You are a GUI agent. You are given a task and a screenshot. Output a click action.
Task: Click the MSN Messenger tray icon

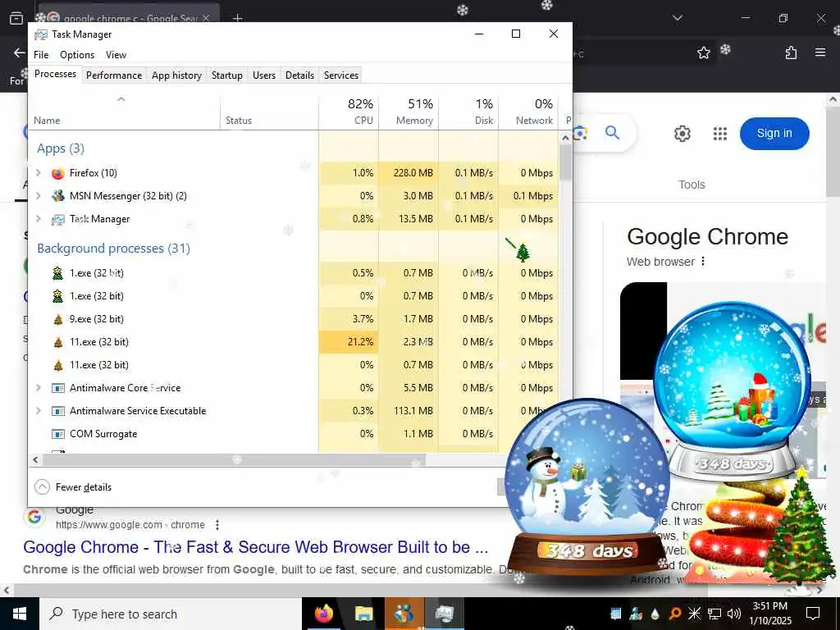(x=636, y=614)
